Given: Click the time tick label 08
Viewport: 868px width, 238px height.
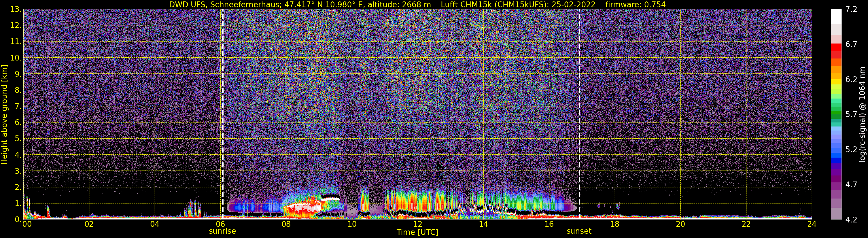Looking at the screenshot, I should 286,224.
